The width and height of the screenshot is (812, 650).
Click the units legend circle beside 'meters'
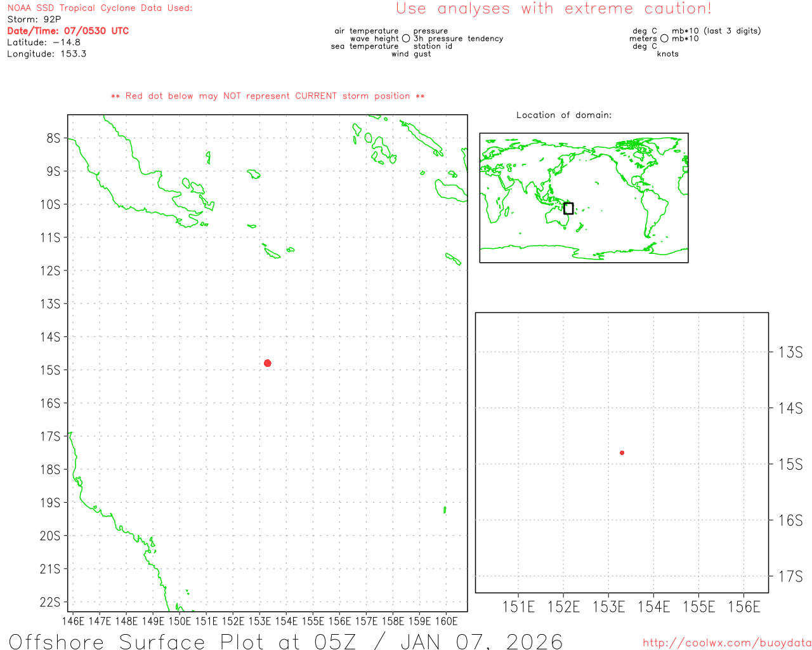point(664,39)
